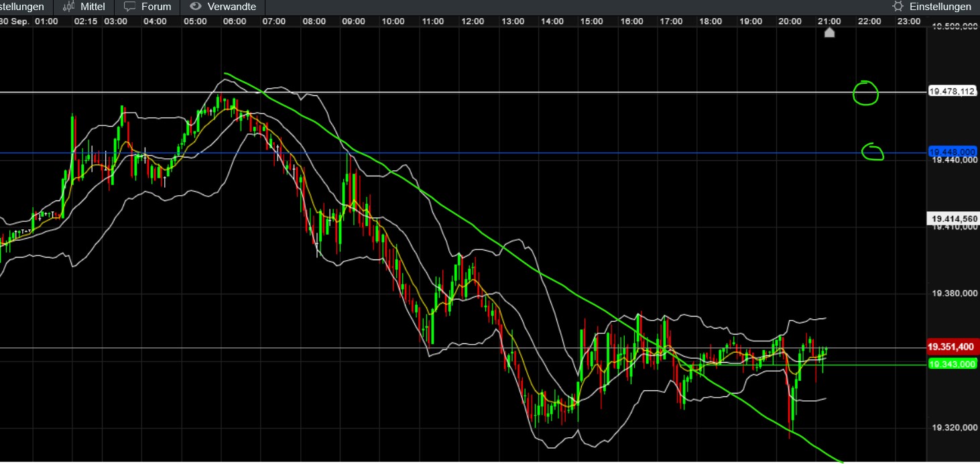Click the 09:00 time axis label
The width and height of the screenshot is (980, 464).
pos(353,21)
